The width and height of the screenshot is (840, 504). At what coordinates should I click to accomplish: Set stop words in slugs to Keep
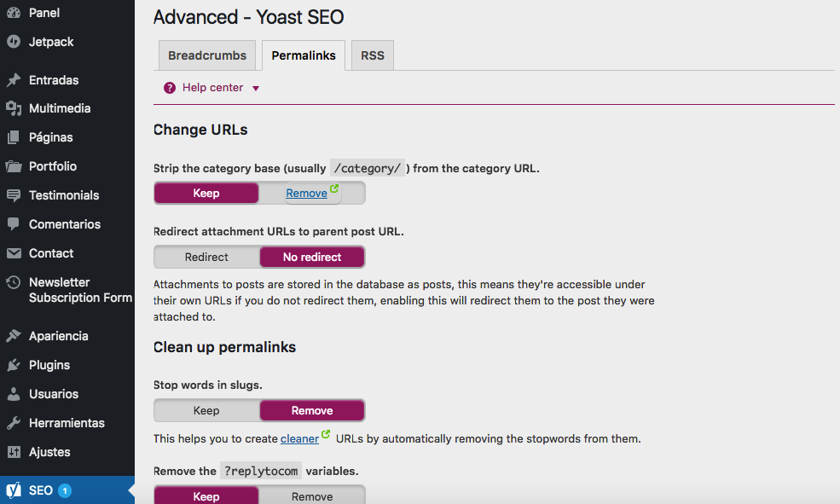click(x=206, y=410)
